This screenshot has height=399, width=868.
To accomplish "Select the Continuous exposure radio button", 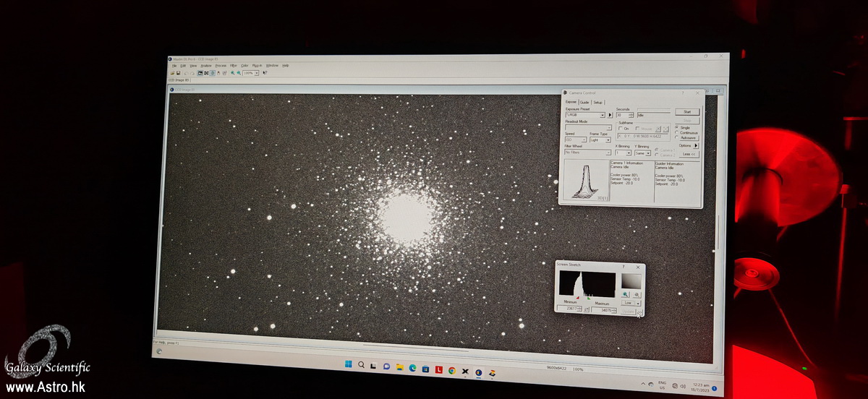I will 676,132.
